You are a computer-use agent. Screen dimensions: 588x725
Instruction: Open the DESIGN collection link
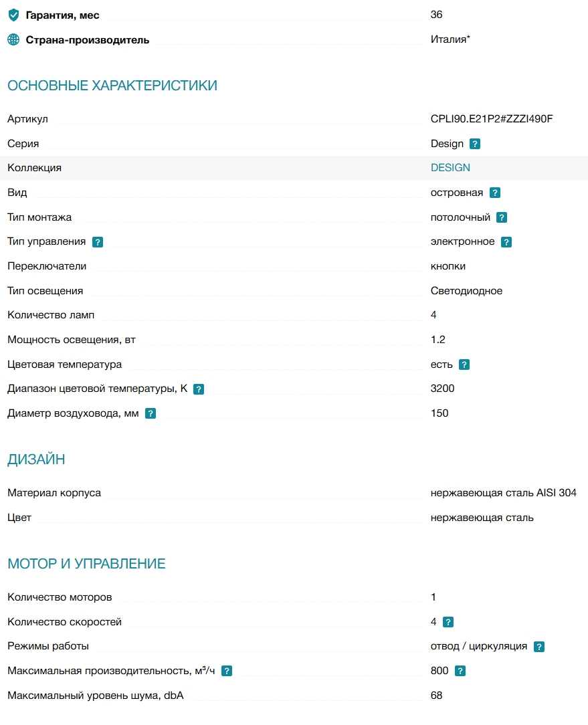(x=450, y=168)
